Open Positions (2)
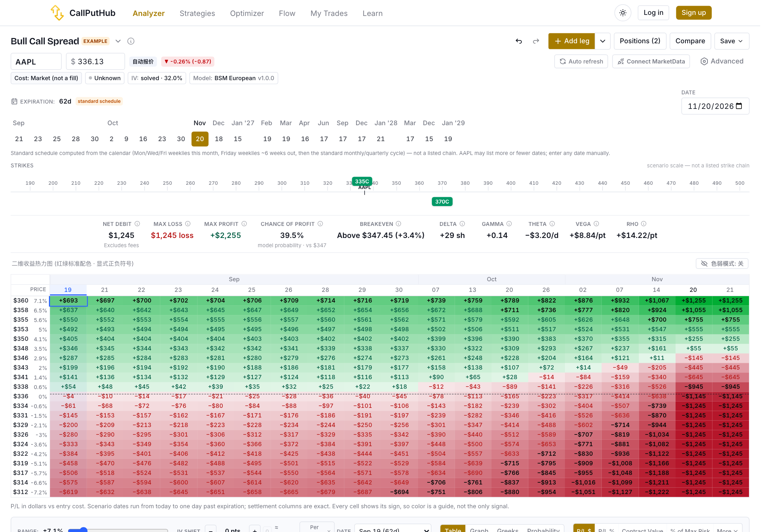 [x=640, y=41]
